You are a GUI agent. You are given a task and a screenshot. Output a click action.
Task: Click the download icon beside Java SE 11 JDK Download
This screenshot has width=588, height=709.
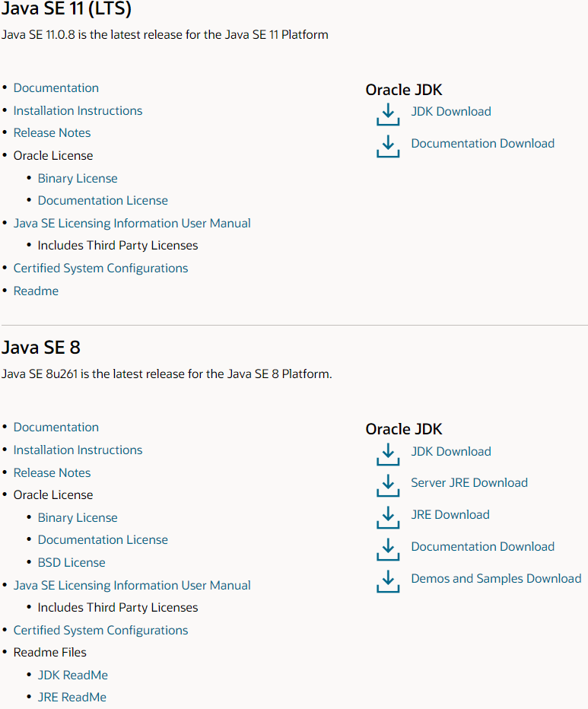[388, 114]
